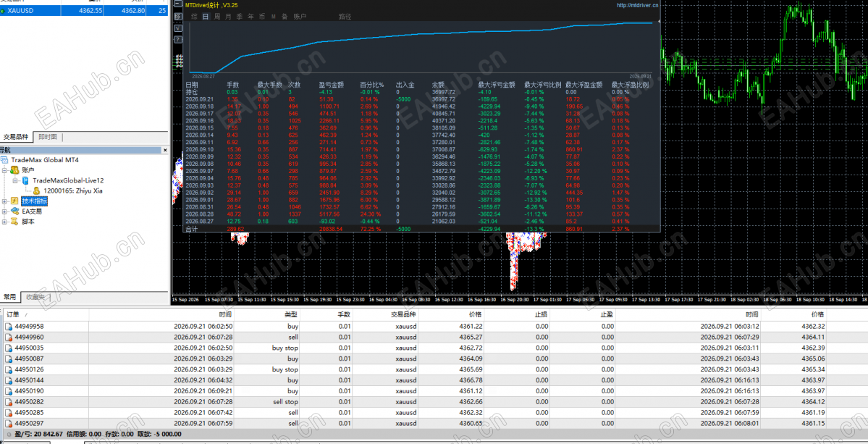Expand the EA交易 tree node
The image size is (868, 444).
pos(4,212)
